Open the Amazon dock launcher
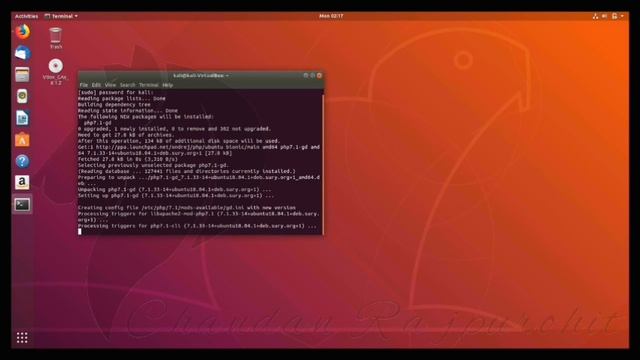 pos(22,182)
